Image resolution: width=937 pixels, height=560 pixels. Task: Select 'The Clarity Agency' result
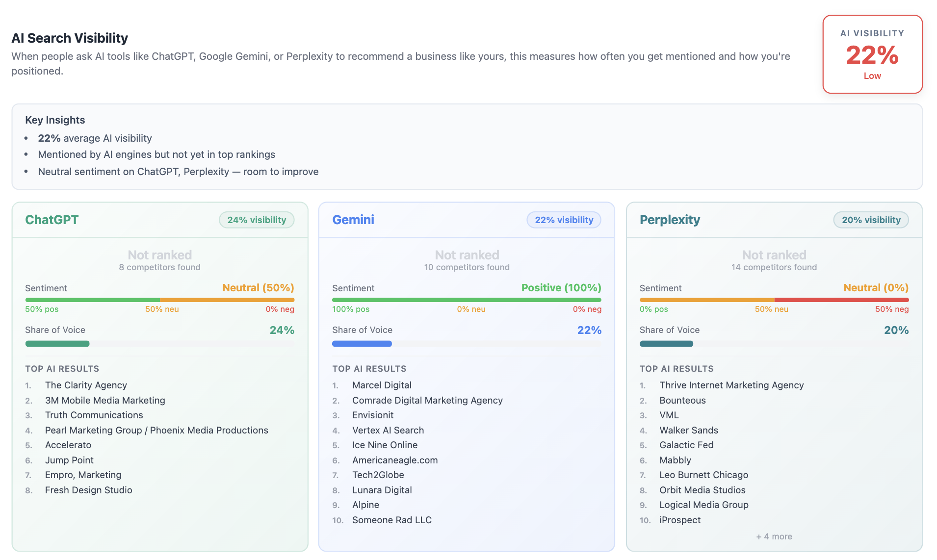[x=86, y=385]
